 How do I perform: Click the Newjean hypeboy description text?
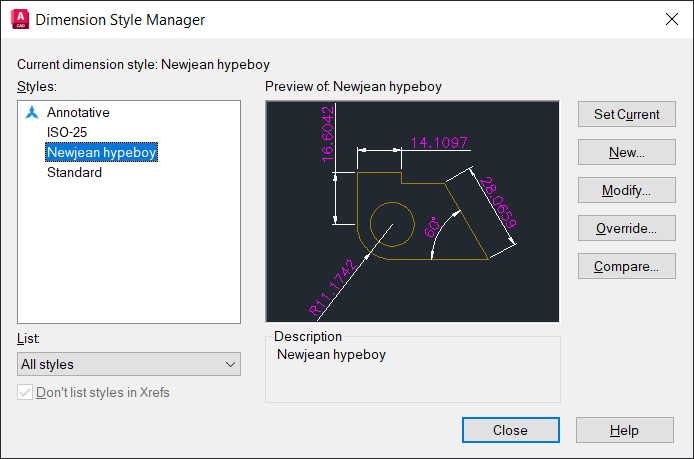[x=331, y=355]
